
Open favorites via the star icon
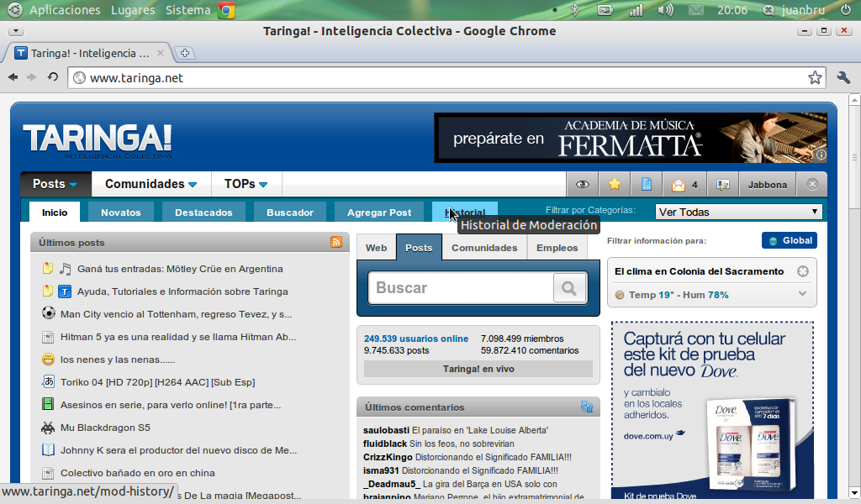point(615,184)
